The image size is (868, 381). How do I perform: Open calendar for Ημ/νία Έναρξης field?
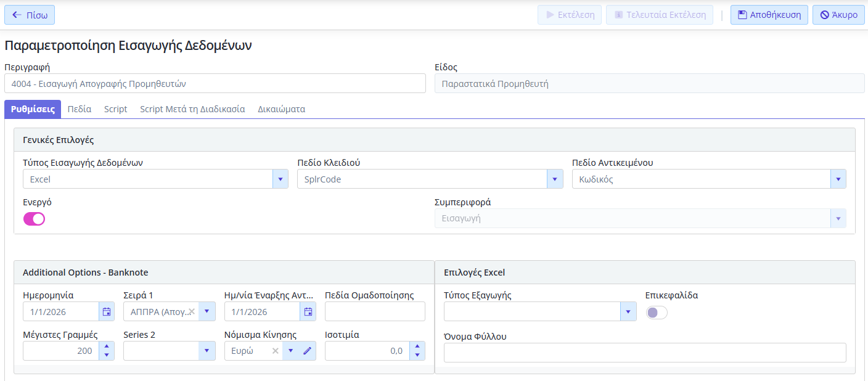[x=308, y=312]
